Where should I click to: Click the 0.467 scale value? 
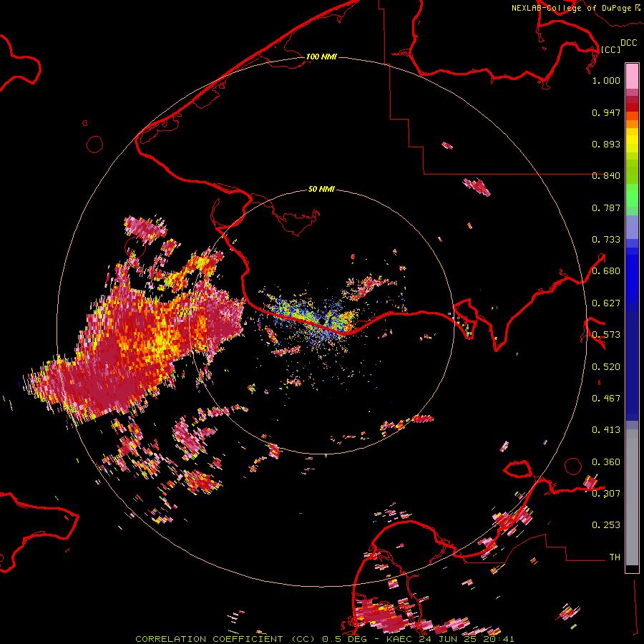[x=606, y=399]
